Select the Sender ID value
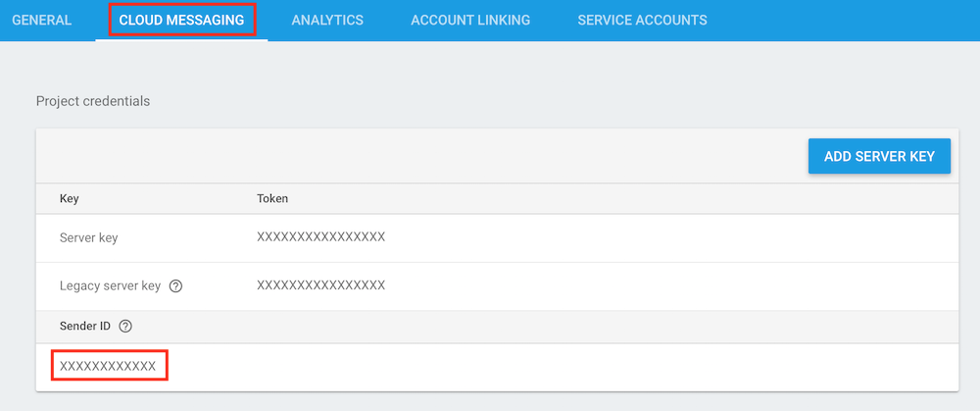Image resolution: width=980 pixels, height=411 pixels. point(108,366)
